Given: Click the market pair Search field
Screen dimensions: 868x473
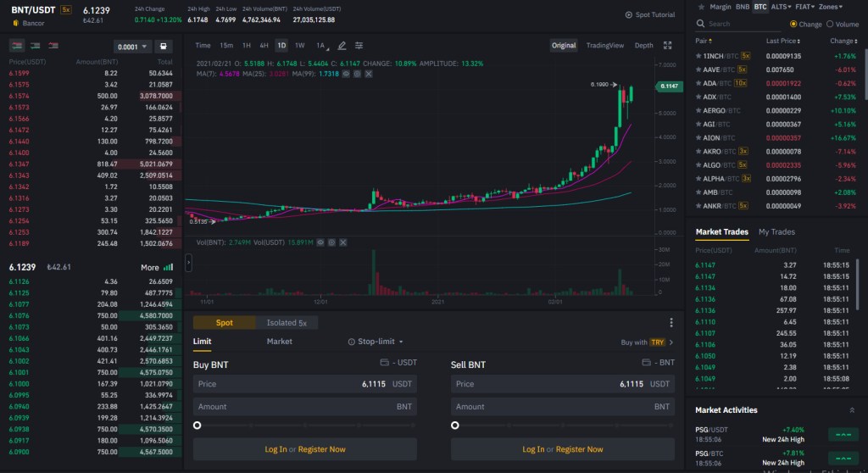Looking at the screenshot, I should click(739, 24).
